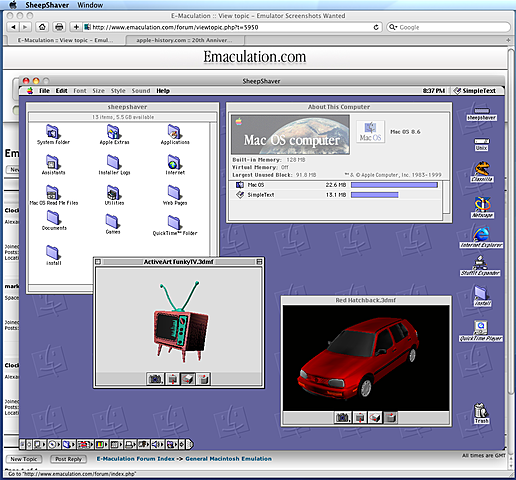Open the CD disc control strip module

click(54, 444)
